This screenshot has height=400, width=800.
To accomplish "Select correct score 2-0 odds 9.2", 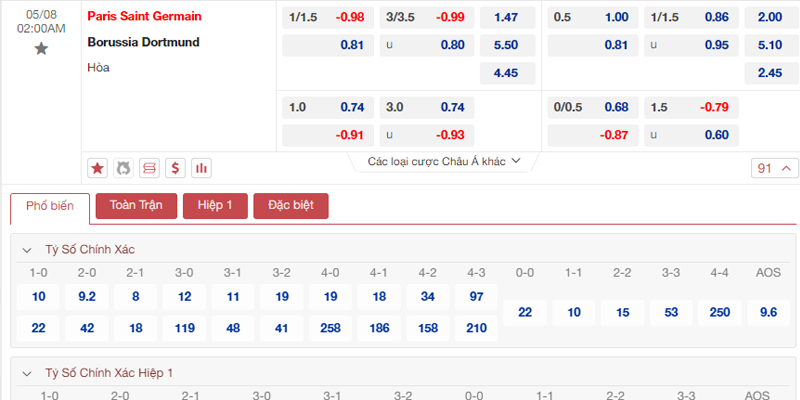I will click(x=87, y=297).
